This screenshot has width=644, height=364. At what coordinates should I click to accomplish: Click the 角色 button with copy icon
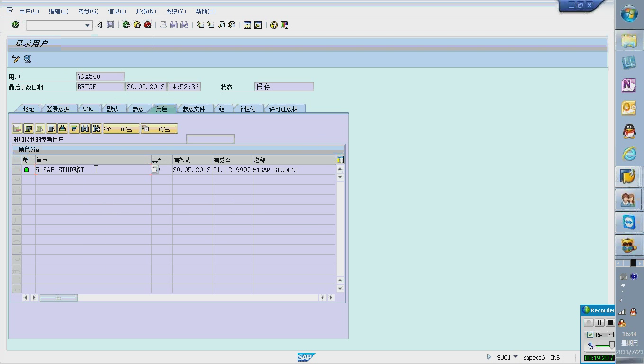click(x=159, y=128)
